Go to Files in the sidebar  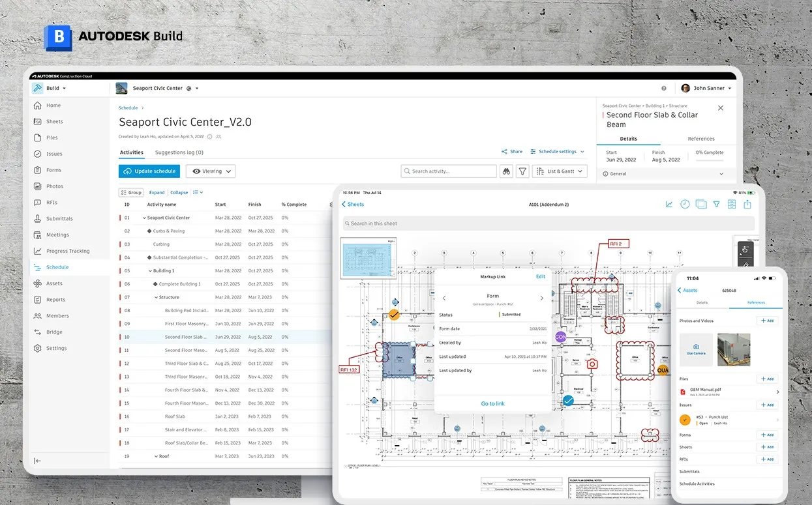point(52,137)
